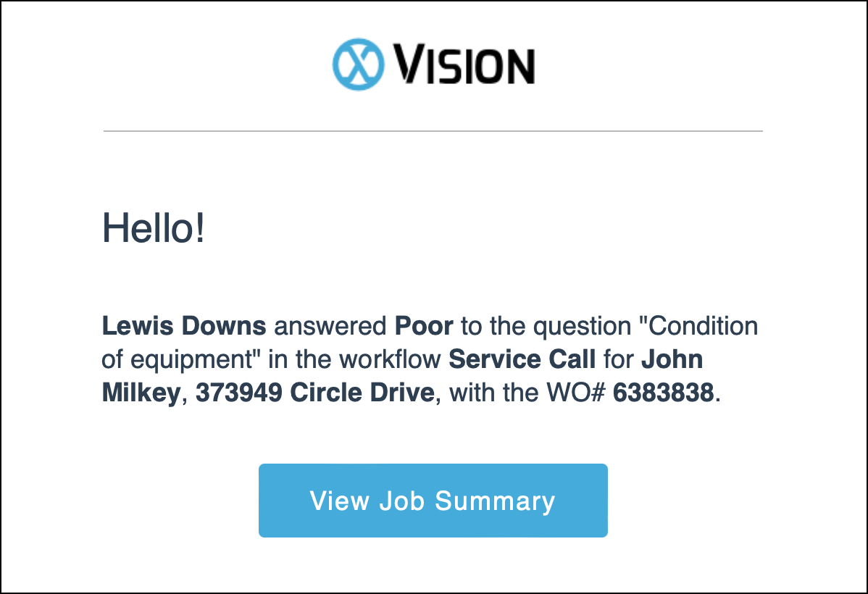
Task: Click the word workflow in message
Action: pyautogui.click(x=390, y=359)
